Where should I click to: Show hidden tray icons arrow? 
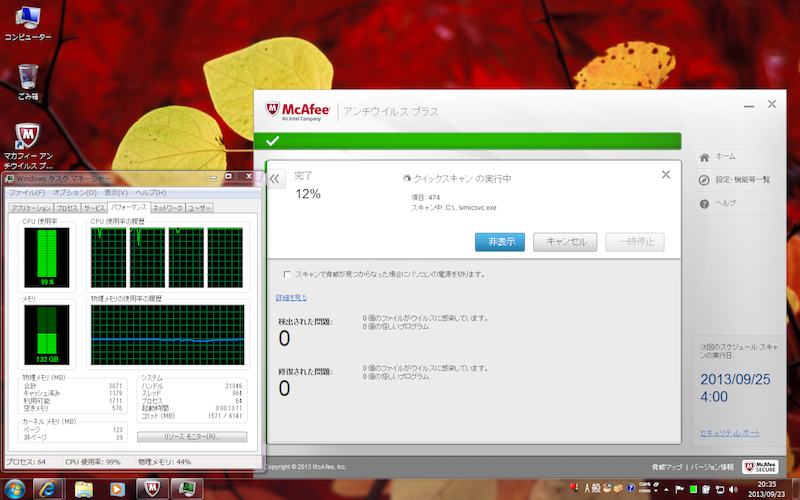[666, 490]
